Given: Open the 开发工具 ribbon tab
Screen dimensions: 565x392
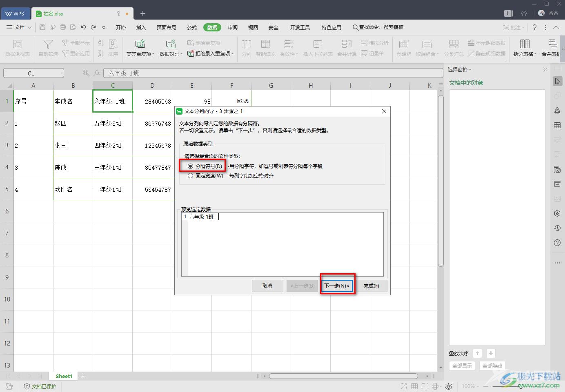Looking at the screenshot, I should [x=300, y=27].
